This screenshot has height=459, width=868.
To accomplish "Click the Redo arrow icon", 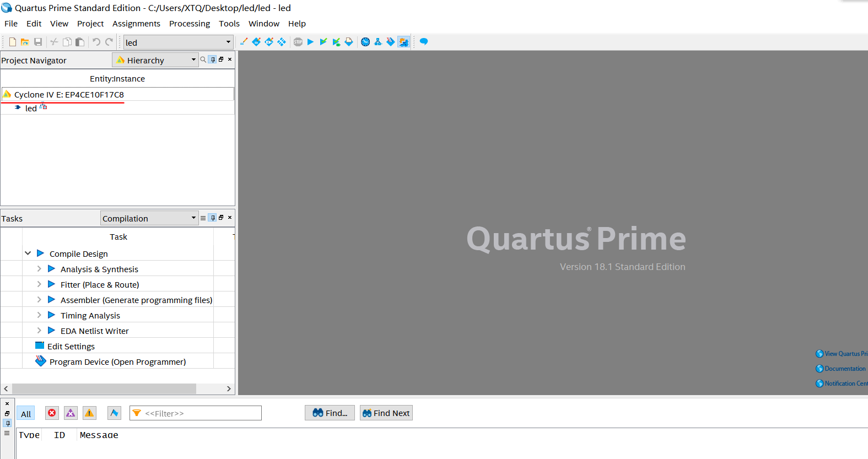I will pos(109,42).
